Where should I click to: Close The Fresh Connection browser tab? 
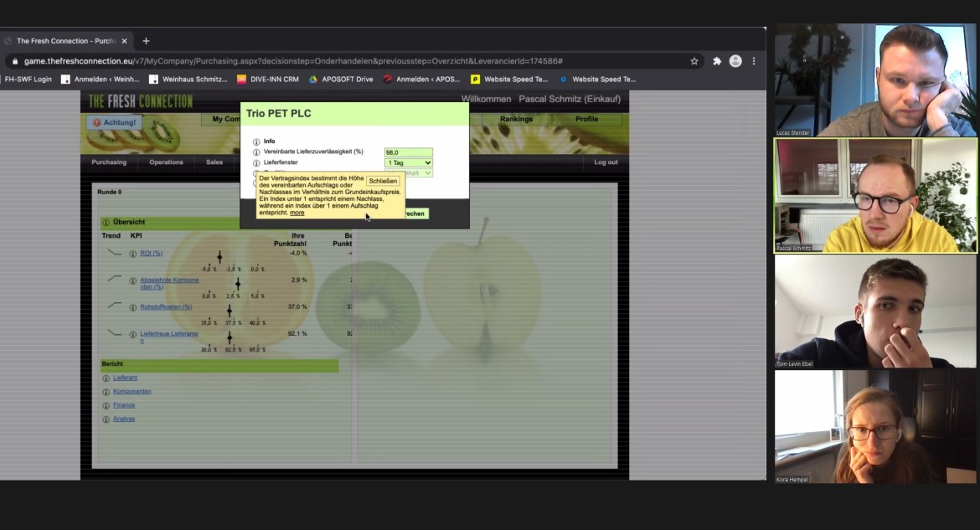124,41
